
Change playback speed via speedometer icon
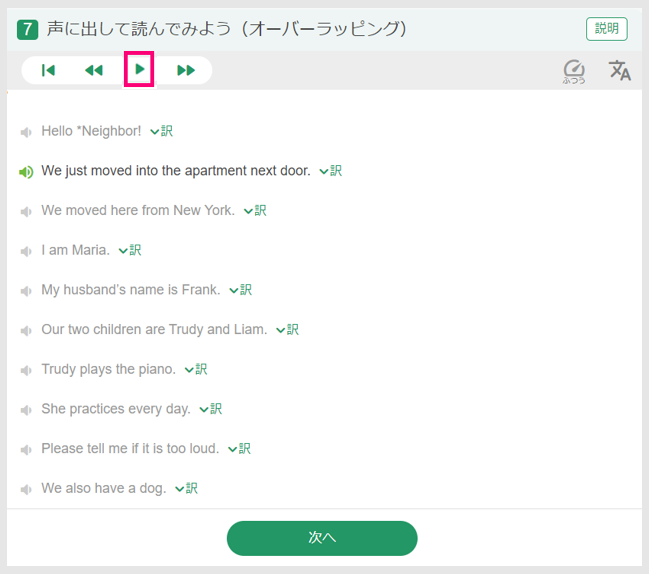(x=574, y=72)
